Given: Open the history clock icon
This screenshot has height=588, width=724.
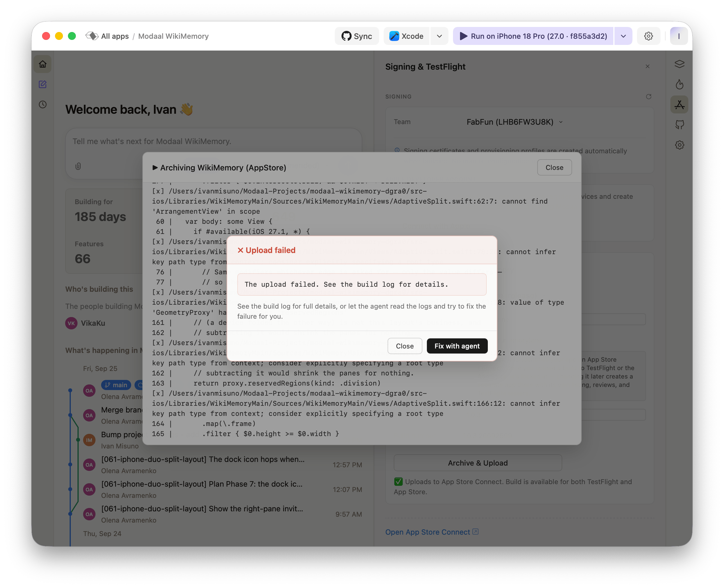Looking at the screenshot, I should click(x=42, y=105).
